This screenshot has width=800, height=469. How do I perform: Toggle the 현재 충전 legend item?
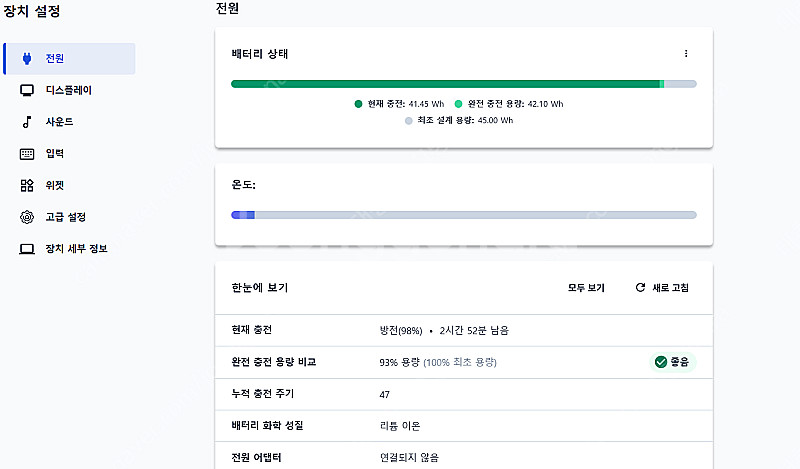tap(400, 103)
